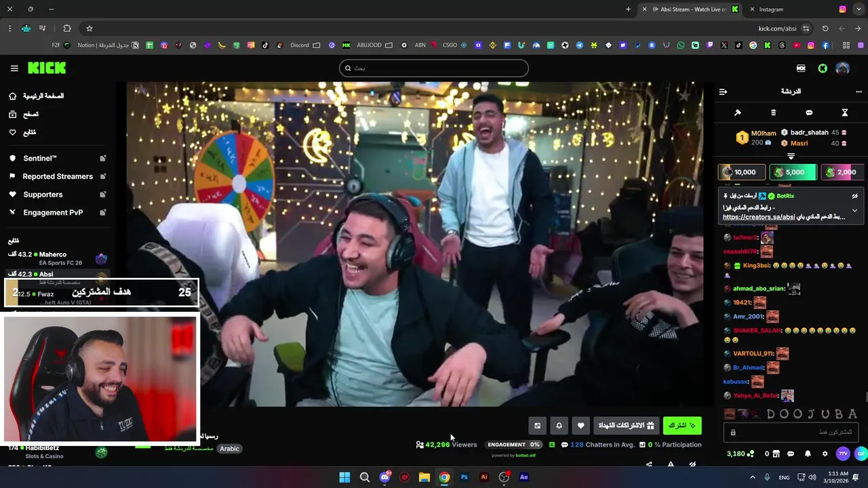
Task: Collapse chat panel arrow icon
Action: [723, 91]
